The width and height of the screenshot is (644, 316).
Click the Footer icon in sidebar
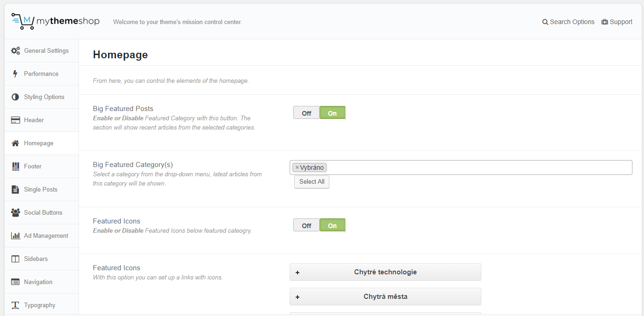point(15,167)
